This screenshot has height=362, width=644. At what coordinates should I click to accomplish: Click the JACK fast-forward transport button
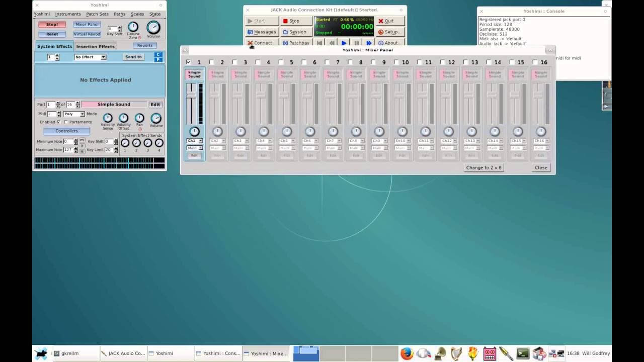(369, 43)
